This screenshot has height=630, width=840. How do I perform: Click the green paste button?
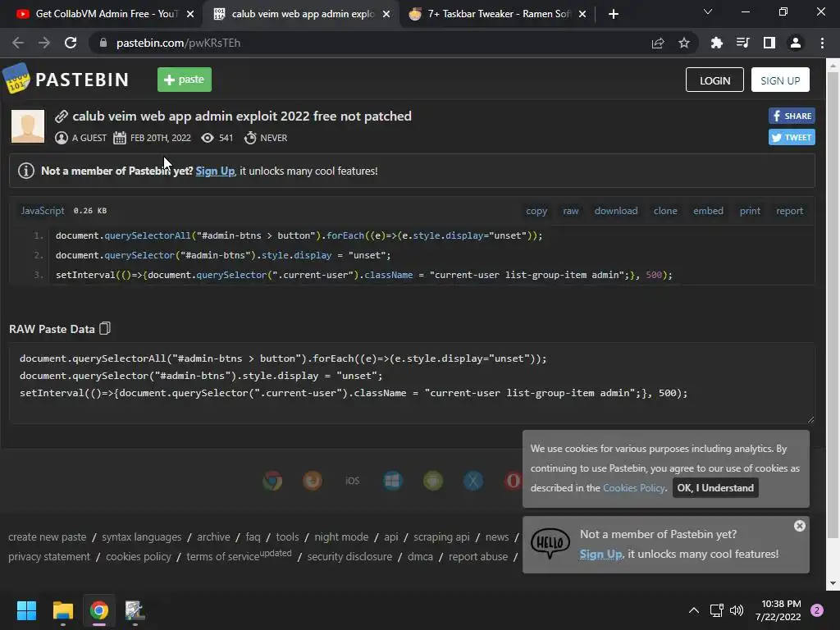point(185,80)
